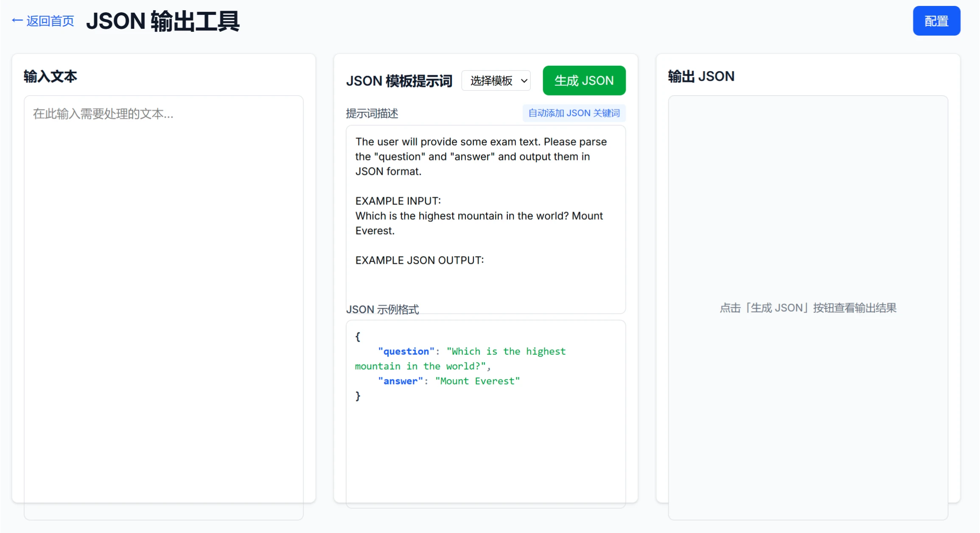Click the "Mount Everest" value in JSON editor
Screen dimensions: 980x533
(477, 381)
